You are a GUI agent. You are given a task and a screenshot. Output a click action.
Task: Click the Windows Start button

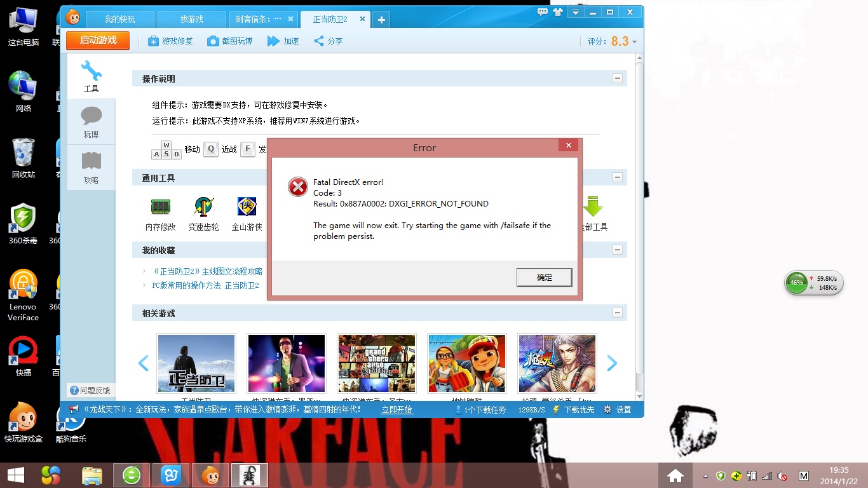click(x=15, y=475)
